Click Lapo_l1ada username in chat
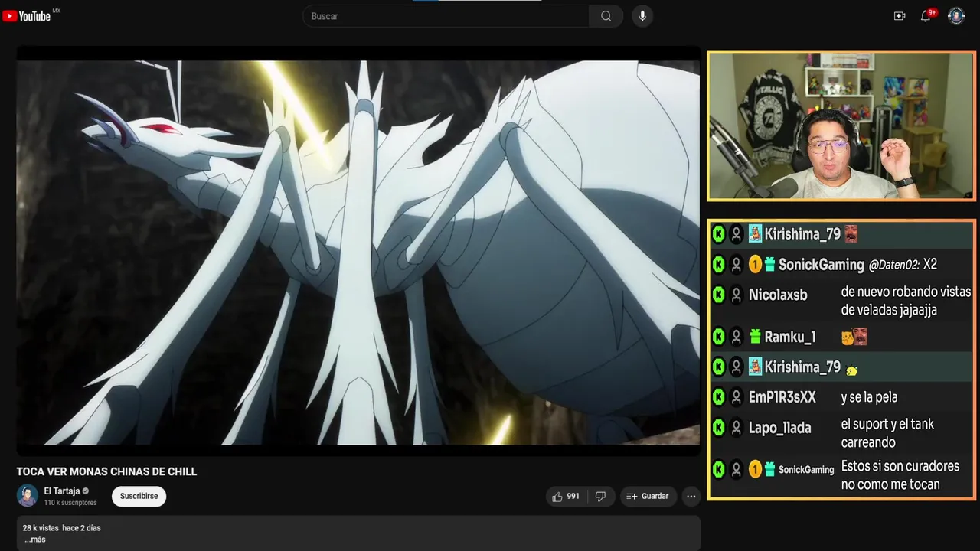This screenshot has width=980, height=551. click(x=780, y=428)
